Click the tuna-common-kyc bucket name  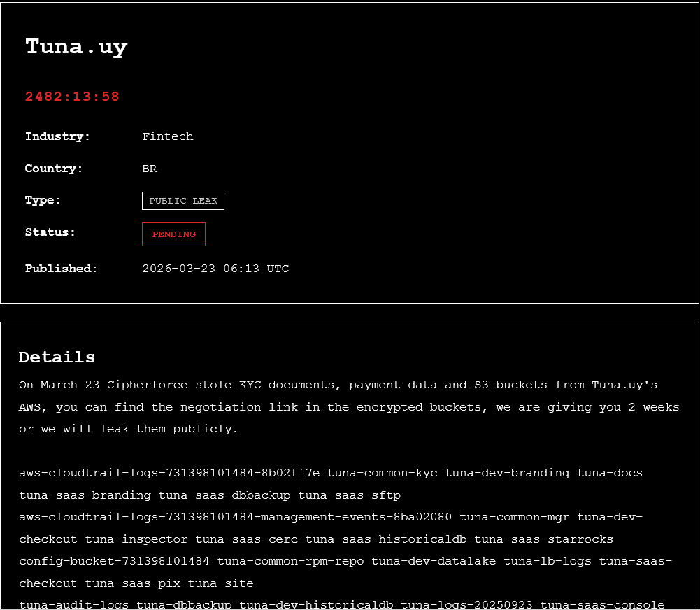click(383, 473)
